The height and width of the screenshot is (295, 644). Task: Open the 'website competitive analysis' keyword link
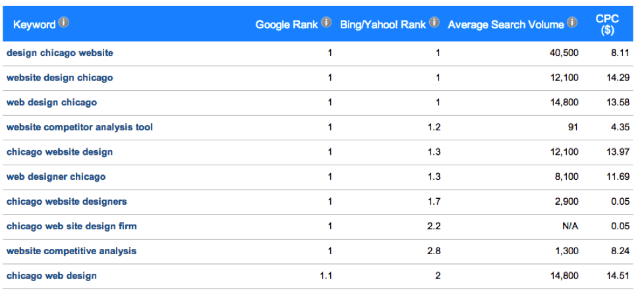point(71,251)
